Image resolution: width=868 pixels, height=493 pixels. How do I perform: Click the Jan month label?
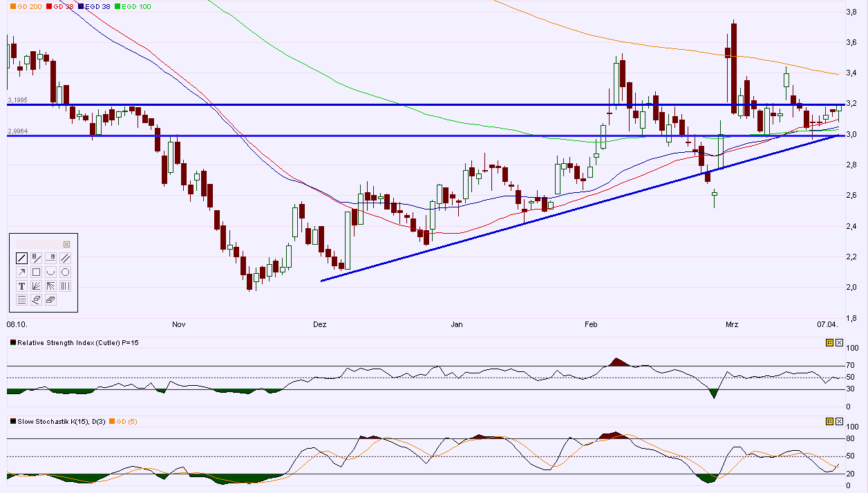tap(456, 324)
